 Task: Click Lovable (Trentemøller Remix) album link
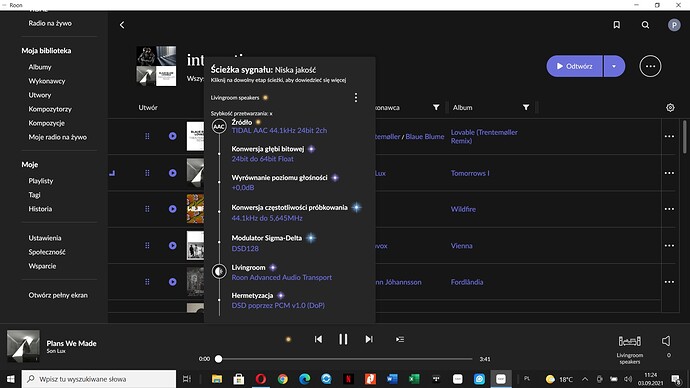tap(484, 136)
